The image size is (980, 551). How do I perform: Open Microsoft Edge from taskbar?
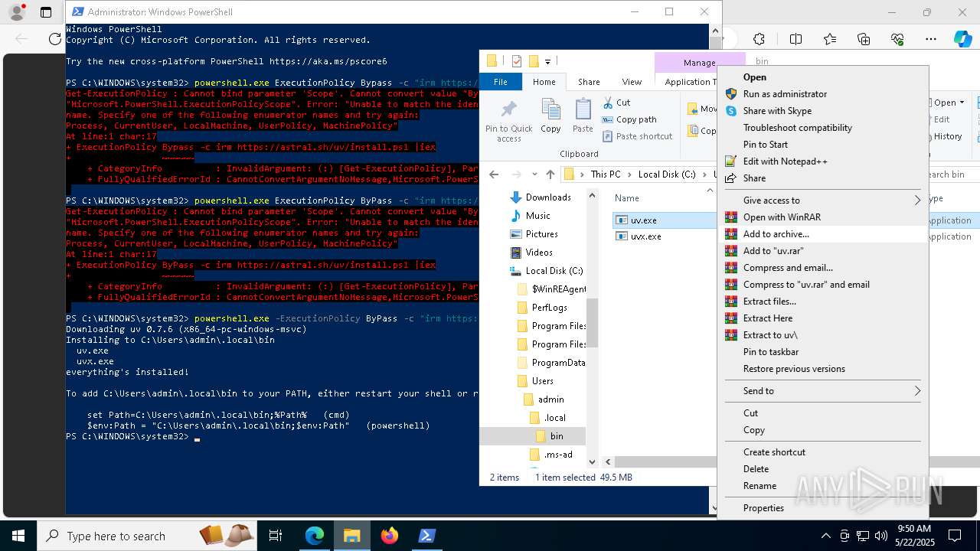point(315,536)
